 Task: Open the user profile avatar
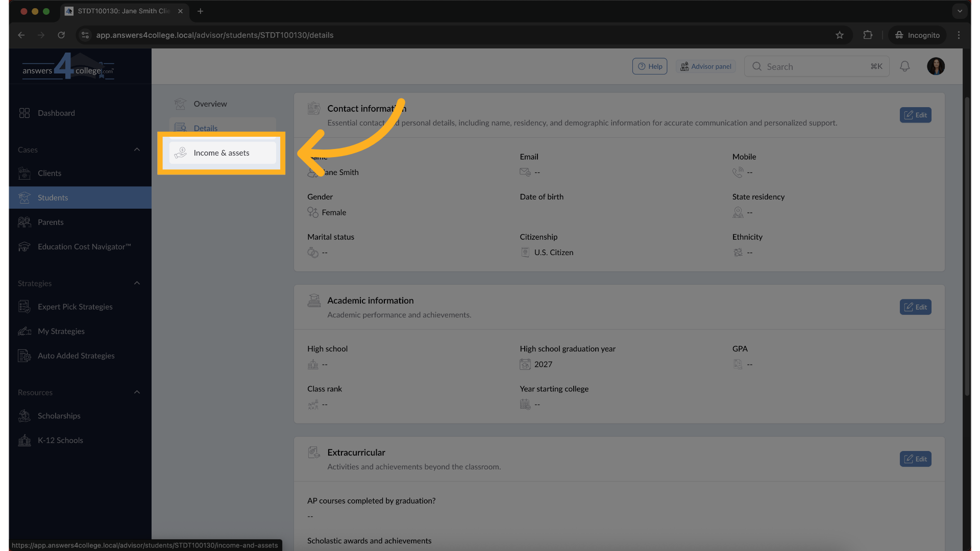tap(936, 66)
